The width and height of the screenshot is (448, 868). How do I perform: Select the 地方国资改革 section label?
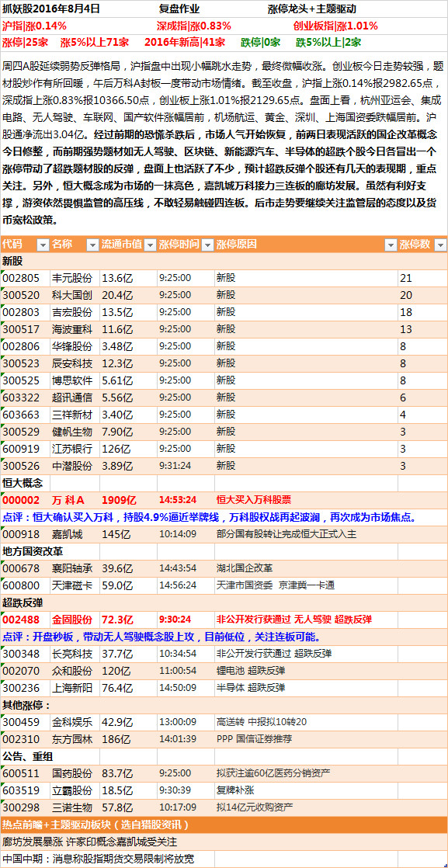(x=33, y=551)
